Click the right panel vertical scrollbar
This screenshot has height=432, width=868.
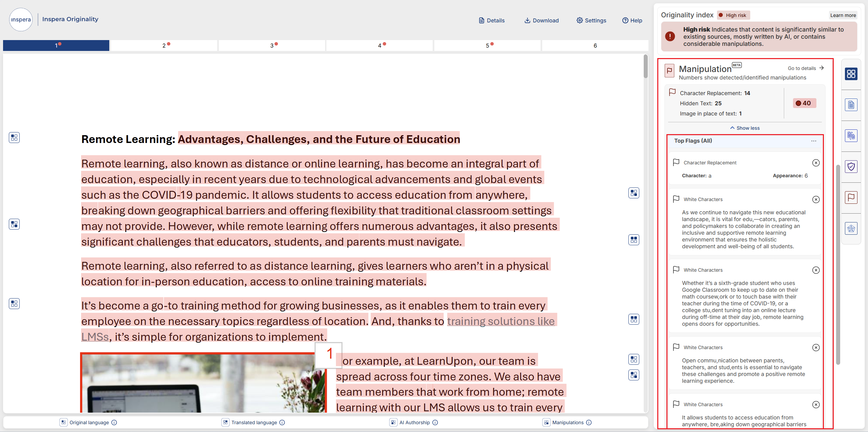click(838, 265)
